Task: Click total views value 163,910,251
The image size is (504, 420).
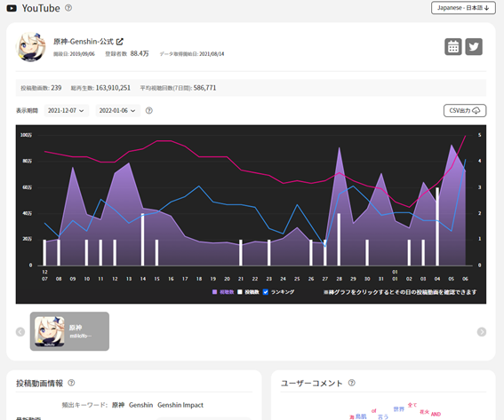Action: pyautogui.click(x=113, y=88)
